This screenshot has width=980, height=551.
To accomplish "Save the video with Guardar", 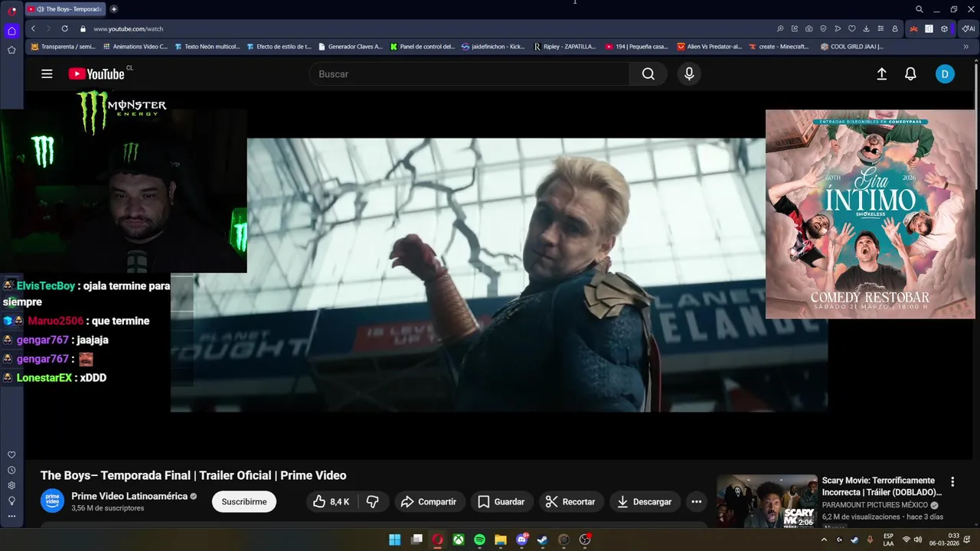I will click(501, 502).
